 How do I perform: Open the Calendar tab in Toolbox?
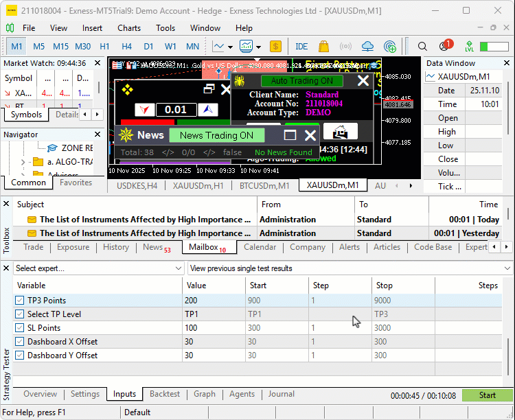(x=260, y=247)
